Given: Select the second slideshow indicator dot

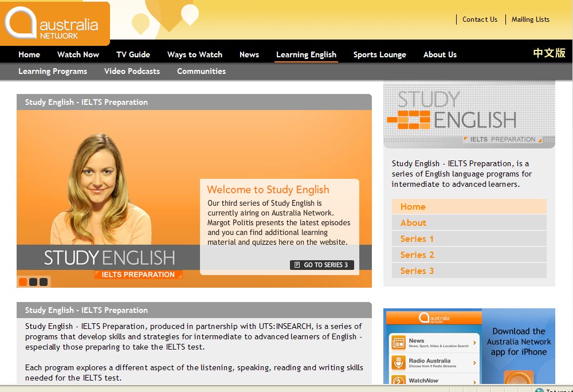Looking at the screenshot, I should 33,281.
